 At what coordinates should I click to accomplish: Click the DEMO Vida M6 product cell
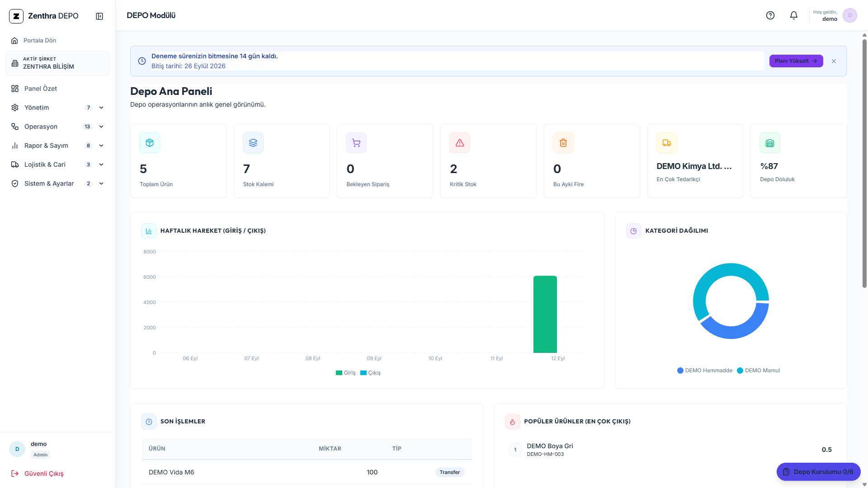tap(171, 472)
